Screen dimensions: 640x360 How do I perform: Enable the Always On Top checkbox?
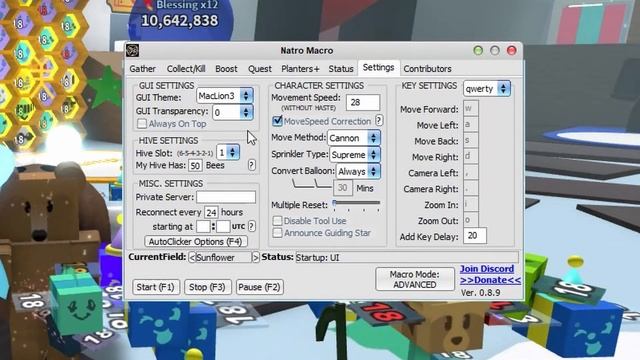(142, 124)
